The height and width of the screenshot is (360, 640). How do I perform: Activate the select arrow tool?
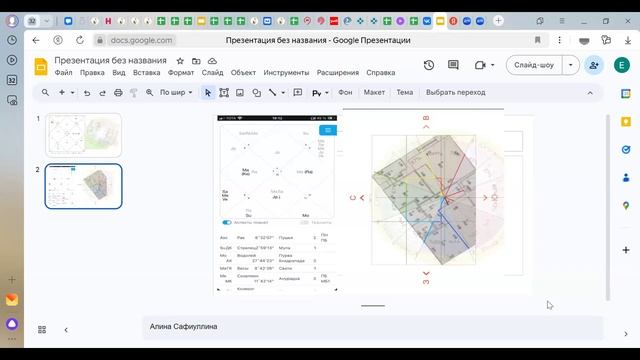208,93
